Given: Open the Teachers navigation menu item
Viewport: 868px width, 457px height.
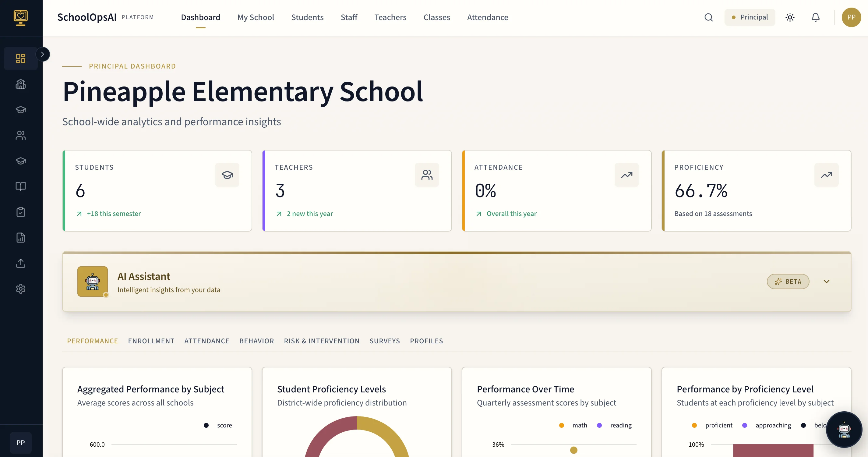Looking at the screenshot, I should pyautogui.click(x=390, y=17).
